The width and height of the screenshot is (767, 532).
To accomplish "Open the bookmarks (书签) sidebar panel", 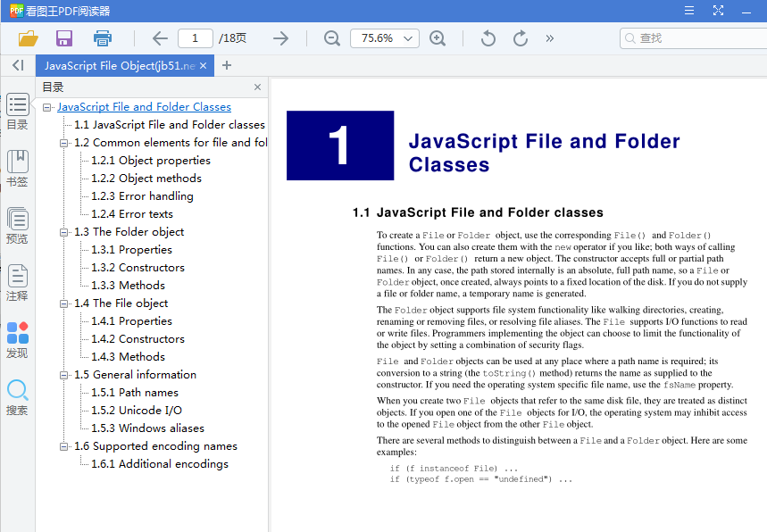I will tap(17, 168).
